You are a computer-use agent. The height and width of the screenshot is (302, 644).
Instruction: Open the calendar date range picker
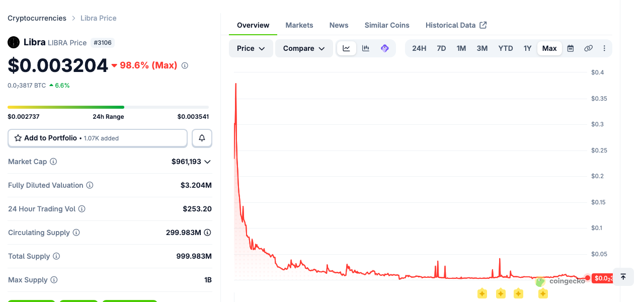tap(571, 48)
